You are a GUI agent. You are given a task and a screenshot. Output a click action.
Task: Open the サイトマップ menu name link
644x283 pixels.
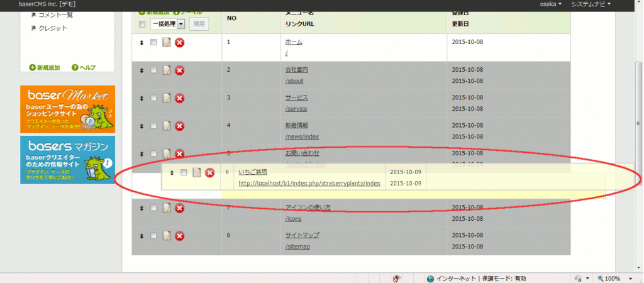coord(303,235)
